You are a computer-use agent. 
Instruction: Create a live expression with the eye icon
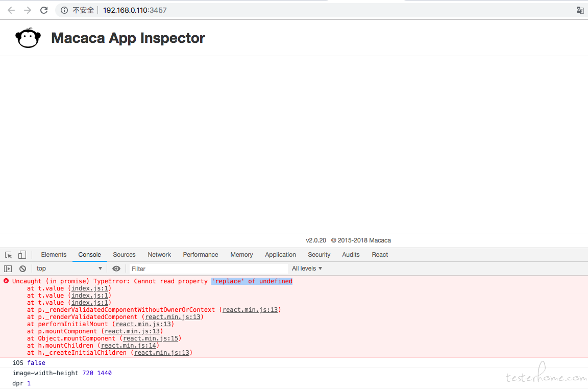(116, 269)
